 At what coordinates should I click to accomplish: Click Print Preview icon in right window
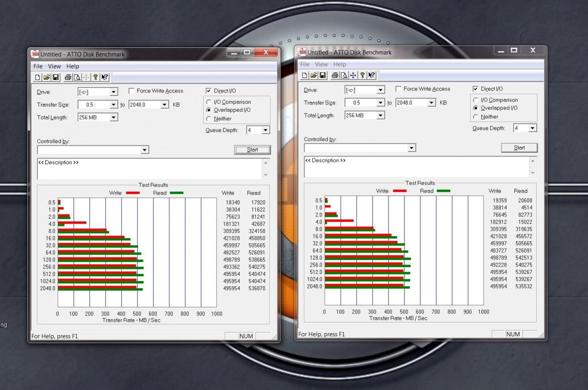click(x=344, y=75)
